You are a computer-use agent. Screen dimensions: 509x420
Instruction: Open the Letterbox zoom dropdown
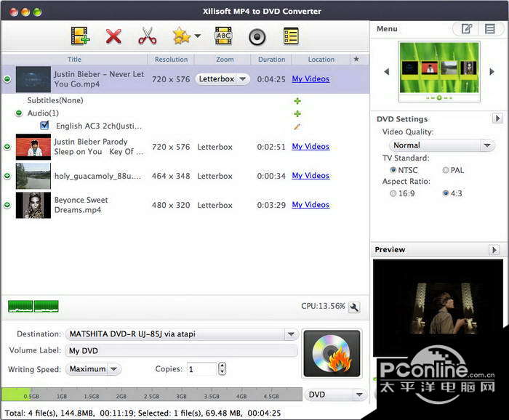[x=223, y=79]
